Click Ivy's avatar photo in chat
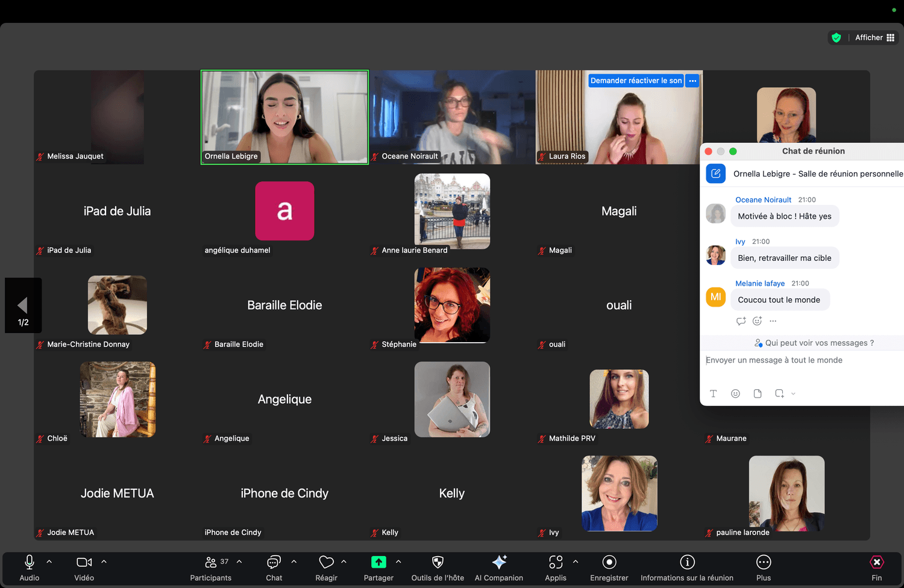The height and width of the screenshot is (588, 904). point(715,255)
